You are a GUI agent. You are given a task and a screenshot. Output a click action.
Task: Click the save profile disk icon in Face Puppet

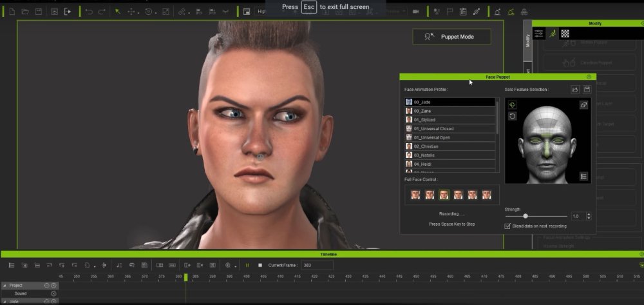587,90
